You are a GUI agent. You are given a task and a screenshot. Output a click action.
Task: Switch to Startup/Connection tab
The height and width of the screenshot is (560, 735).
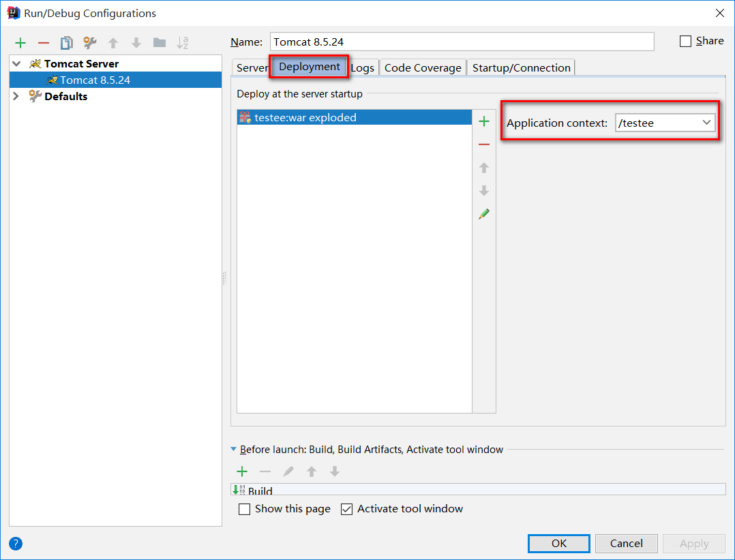click(x=521, y=68)
